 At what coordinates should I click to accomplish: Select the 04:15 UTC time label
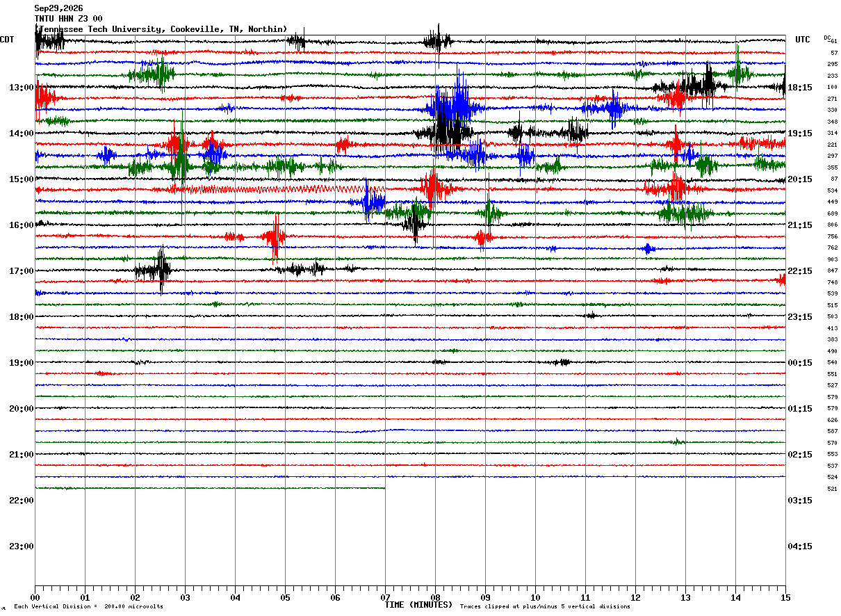tap(800, 546)
